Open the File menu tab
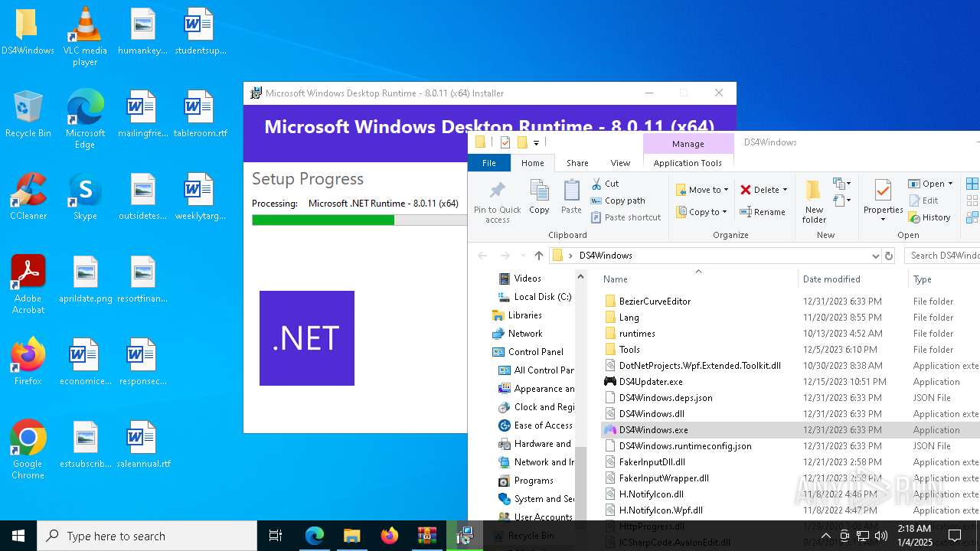Viewport: 980px width, 551px height. (x=488, y=163)
